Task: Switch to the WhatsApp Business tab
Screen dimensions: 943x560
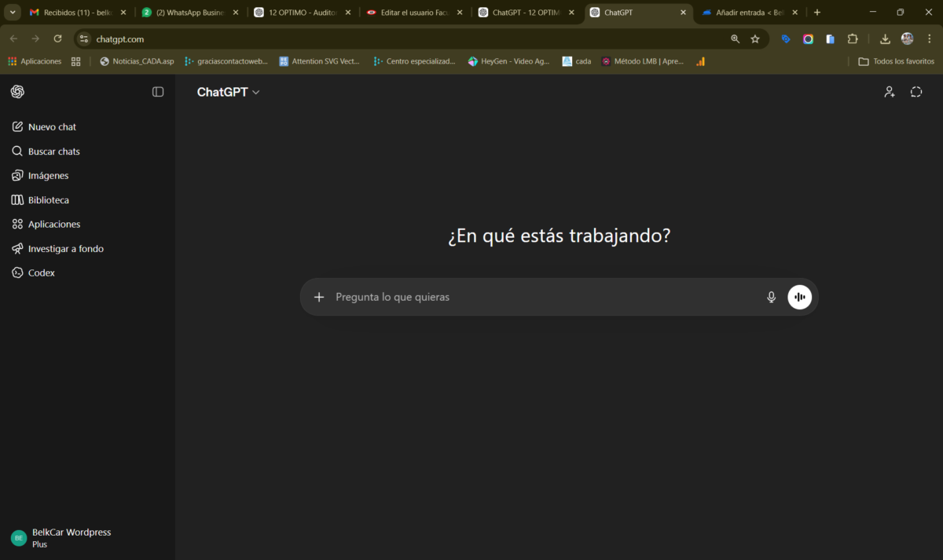Action: click(189, 12)
